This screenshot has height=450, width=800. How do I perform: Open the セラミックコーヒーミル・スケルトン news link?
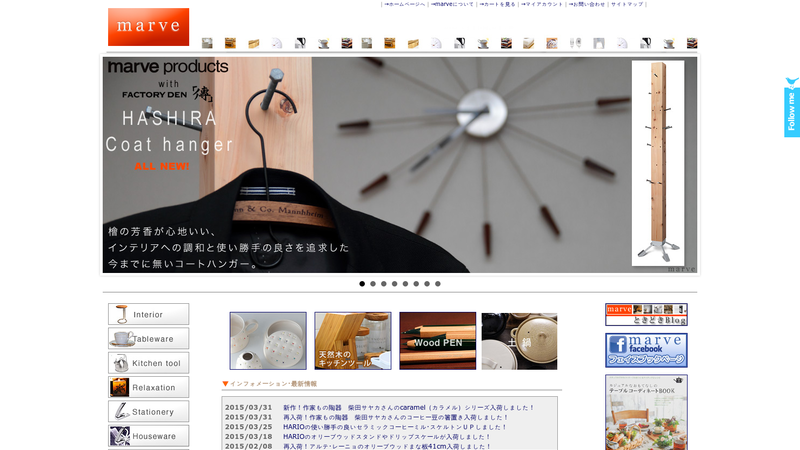coord(395,427)
